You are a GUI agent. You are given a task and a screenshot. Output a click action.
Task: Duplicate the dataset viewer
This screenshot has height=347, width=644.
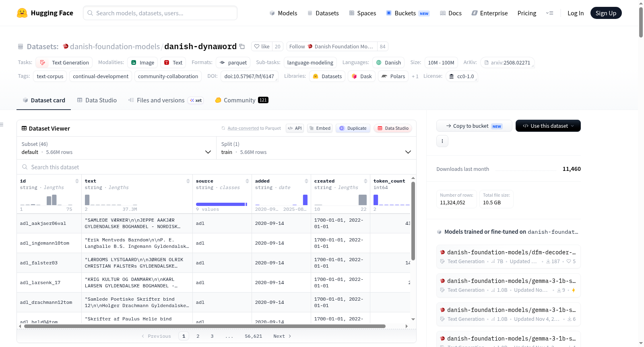pyautogui.click(x=353, y=128)
